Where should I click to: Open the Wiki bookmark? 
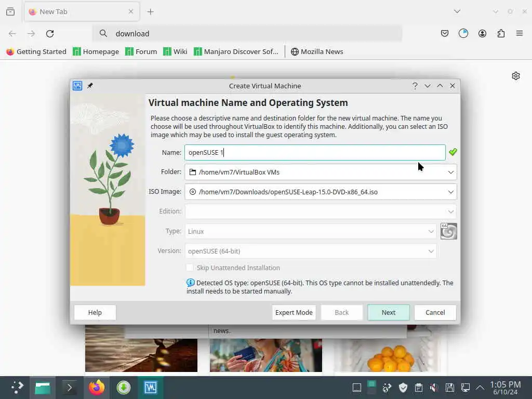point(175,51)
